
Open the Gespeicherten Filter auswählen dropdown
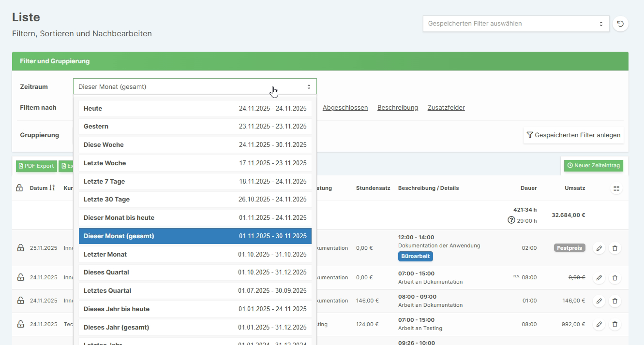[516, 23]
